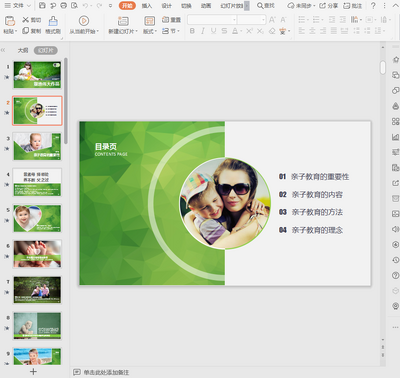The image size is (400, 378).
Task: Click the plus add-slide button below thumbnails
Action: [x=33, y=371]
